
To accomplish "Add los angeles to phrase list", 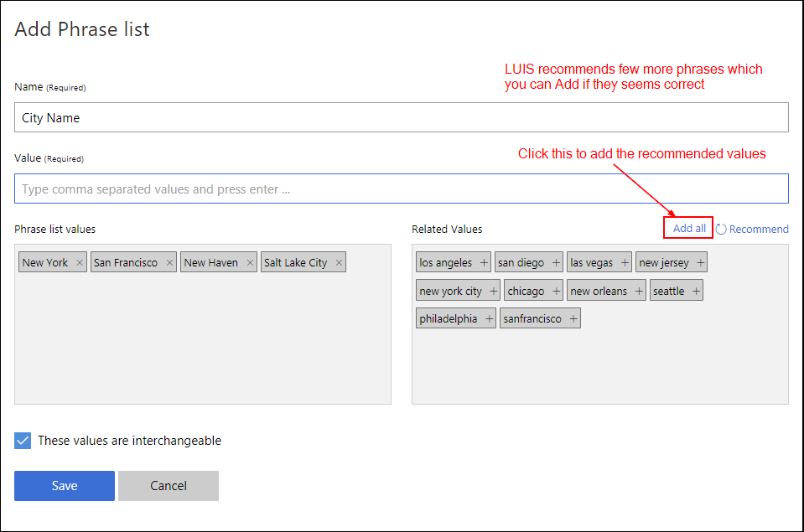I will tap(484, 263).
